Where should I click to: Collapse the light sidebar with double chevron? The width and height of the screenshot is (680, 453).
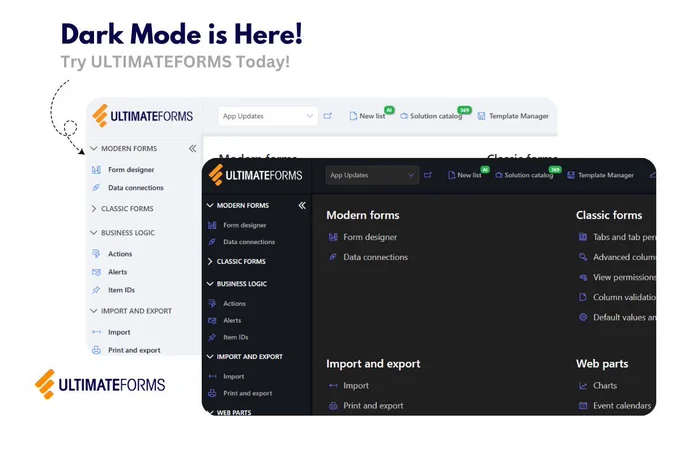point(193,149)
